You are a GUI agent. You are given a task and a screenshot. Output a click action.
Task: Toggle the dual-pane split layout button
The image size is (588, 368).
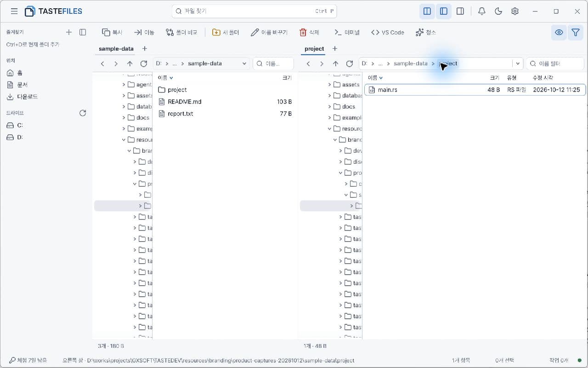427,11
